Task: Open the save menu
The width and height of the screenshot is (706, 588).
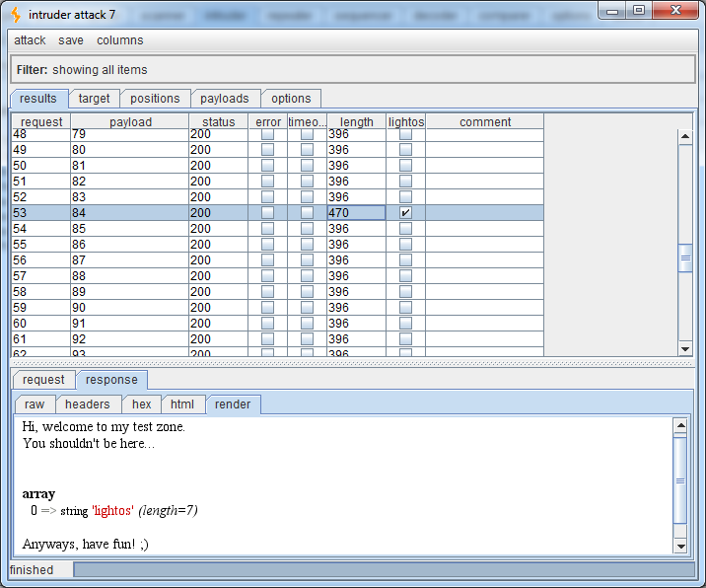Action: click(71, 40)
